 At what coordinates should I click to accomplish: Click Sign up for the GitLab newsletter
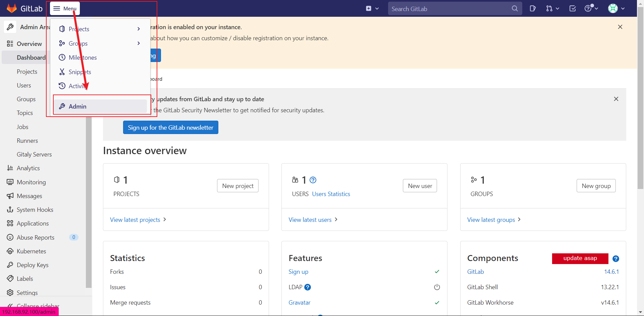pyautogui.click(x=171, y=127)
